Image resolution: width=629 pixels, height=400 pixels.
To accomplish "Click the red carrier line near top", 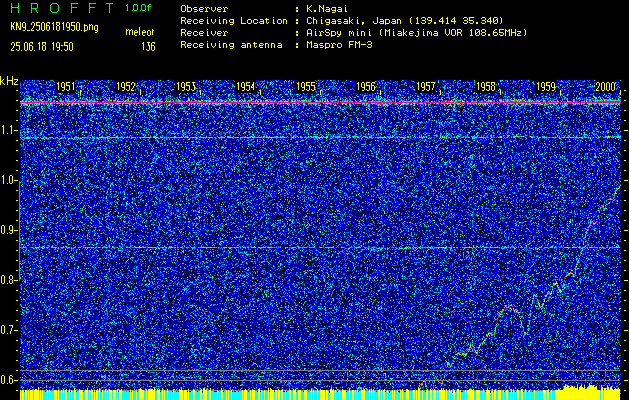I will (320, 103).
